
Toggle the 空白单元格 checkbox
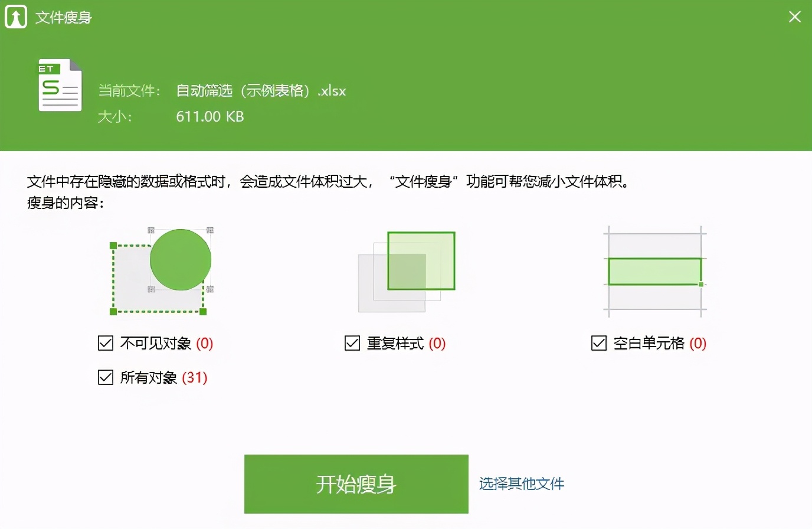598,342
